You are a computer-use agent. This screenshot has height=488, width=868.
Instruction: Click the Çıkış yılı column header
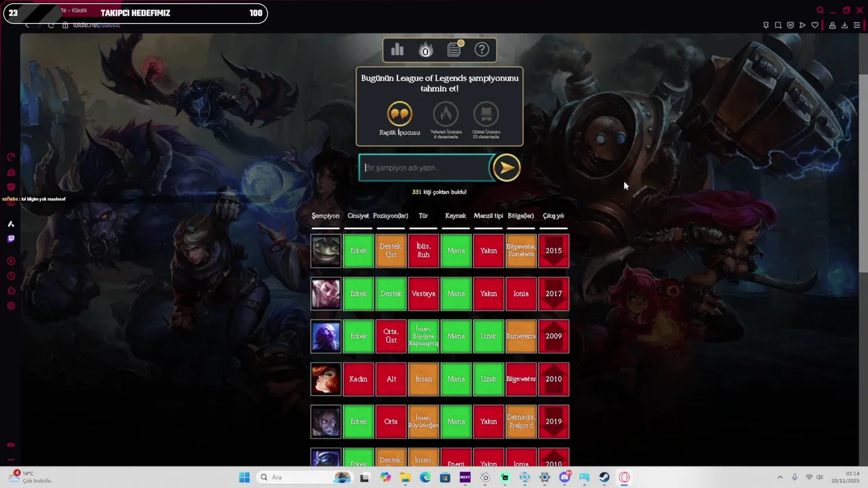pyautogui.click(x=553, y=216)
